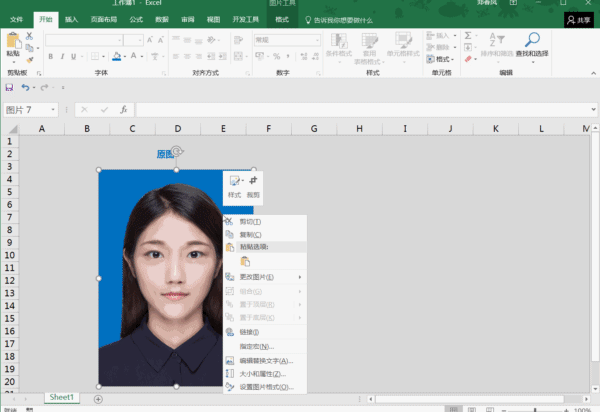Viewport: 600px width, 412px height.
Task: Click the AutoSum sigma icon
Action: [x=468, y=36]
